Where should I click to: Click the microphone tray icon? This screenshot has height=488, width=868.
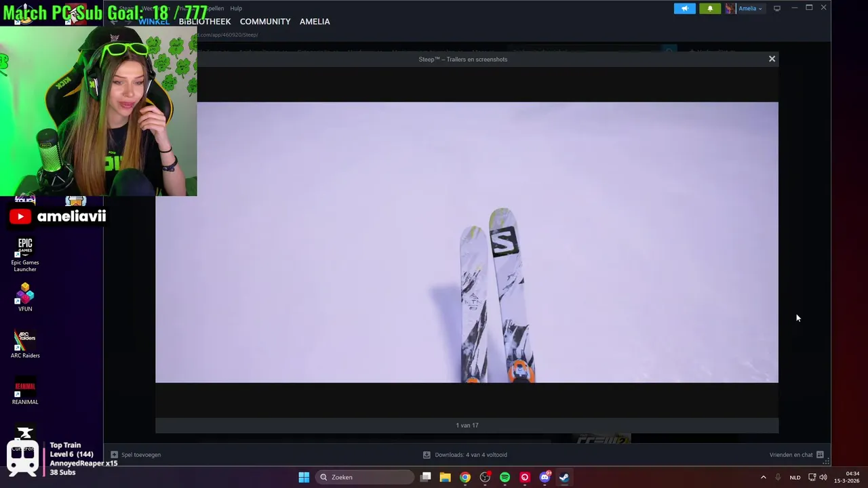coord(778,477)
